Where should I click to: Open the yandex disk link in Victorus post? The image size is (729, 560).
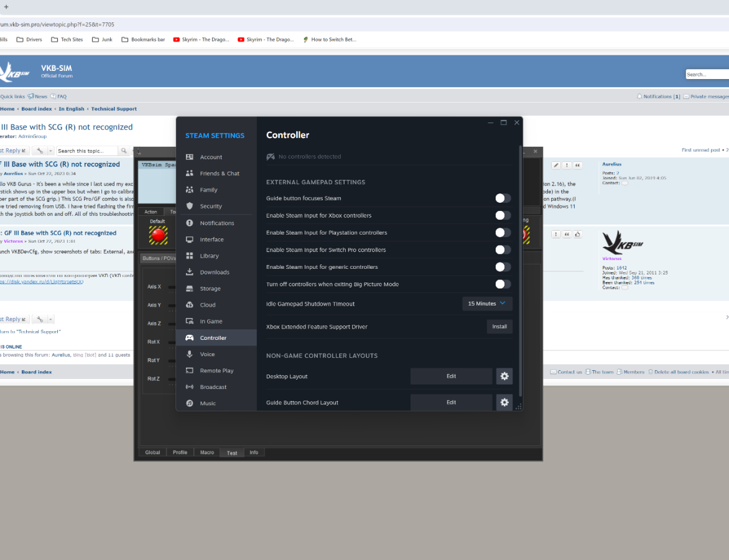pos(42,282)
